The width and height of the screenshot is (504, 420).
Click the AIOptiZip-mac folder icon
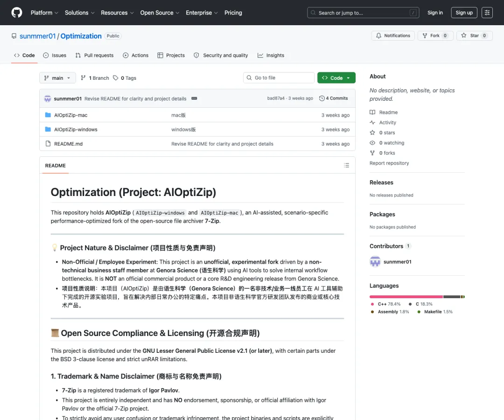[x=48, y=115]
